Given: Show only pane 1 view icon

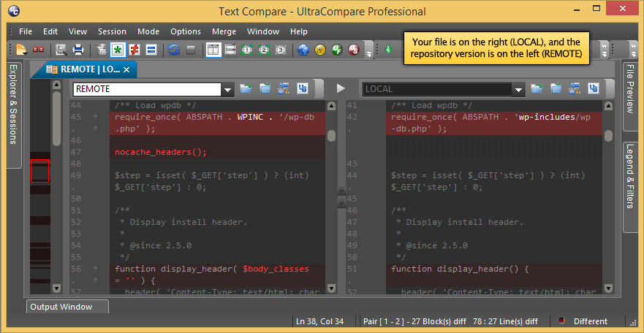Looking at the screenshot, I should tap(247, 50).
